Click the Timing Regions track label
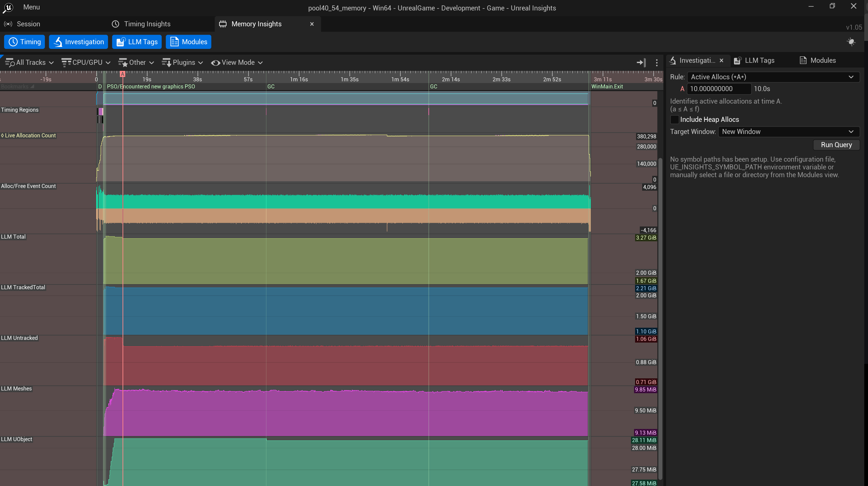Viewport: 868px width, 486px height. pyautogui.click(x=20, y=110)
